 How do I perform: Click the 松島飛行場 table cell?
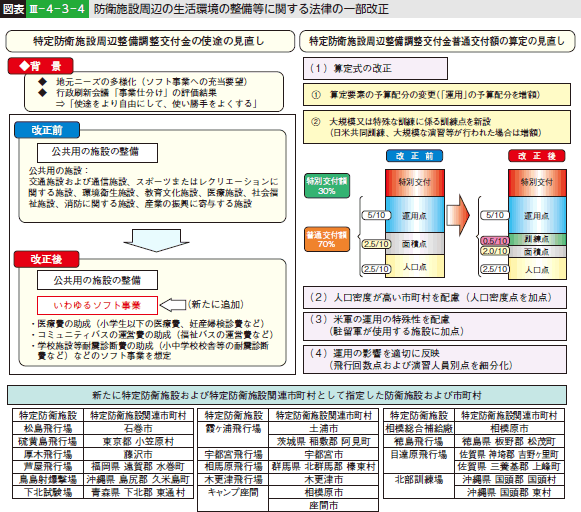tap(48, 429)
